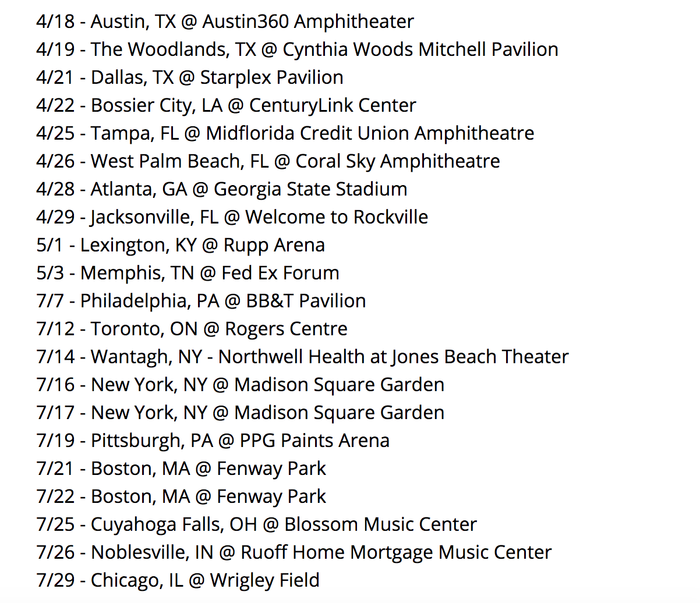This screenshot has height=603, width=700.
Task: Click the Pittsburgh PPG Paints Arena line
Action: click(213, 441)
